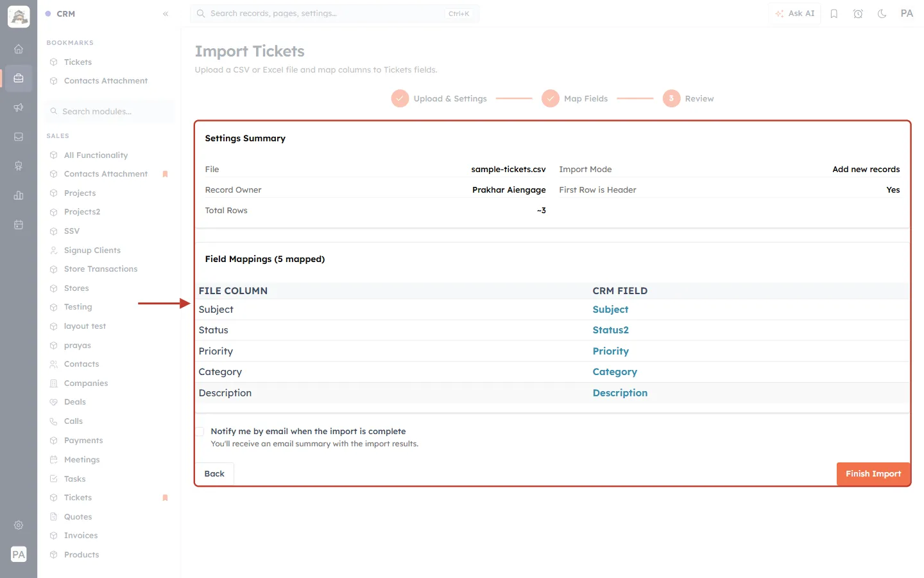Go Back to previous step
Image resolution: width=924 pixels, height=578 pixels.
pyautogui.click(x=214, y=474)
